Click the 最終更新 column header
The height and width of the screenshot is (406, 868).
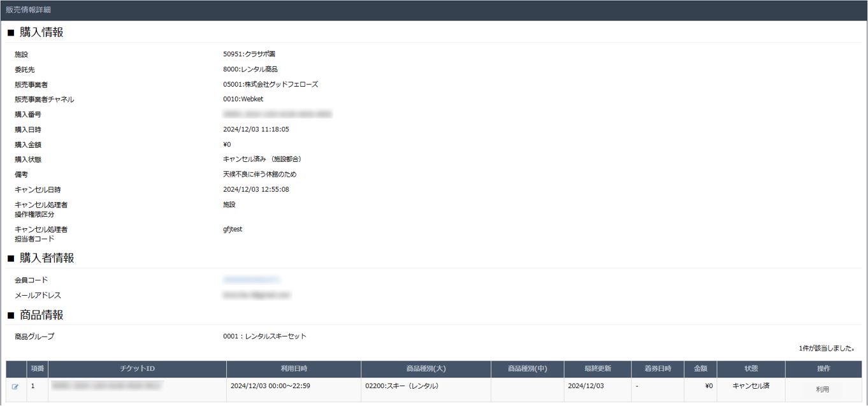(x=597, y=369)
